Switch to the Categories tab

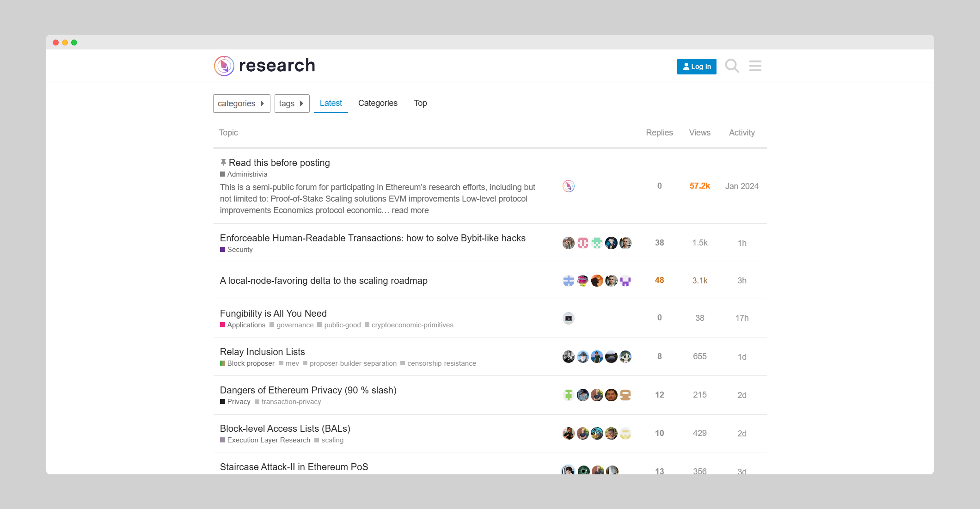click(378, 103)
